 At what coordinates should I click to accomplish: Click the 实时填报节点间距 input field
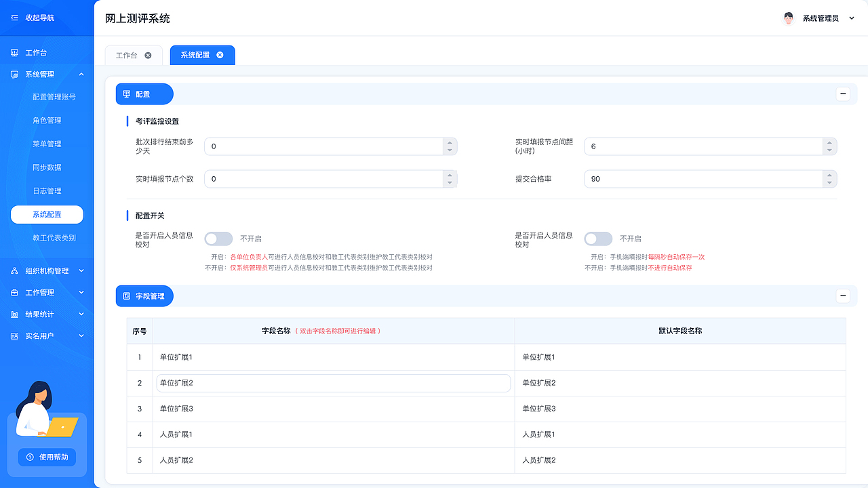[x=711, y=146]
